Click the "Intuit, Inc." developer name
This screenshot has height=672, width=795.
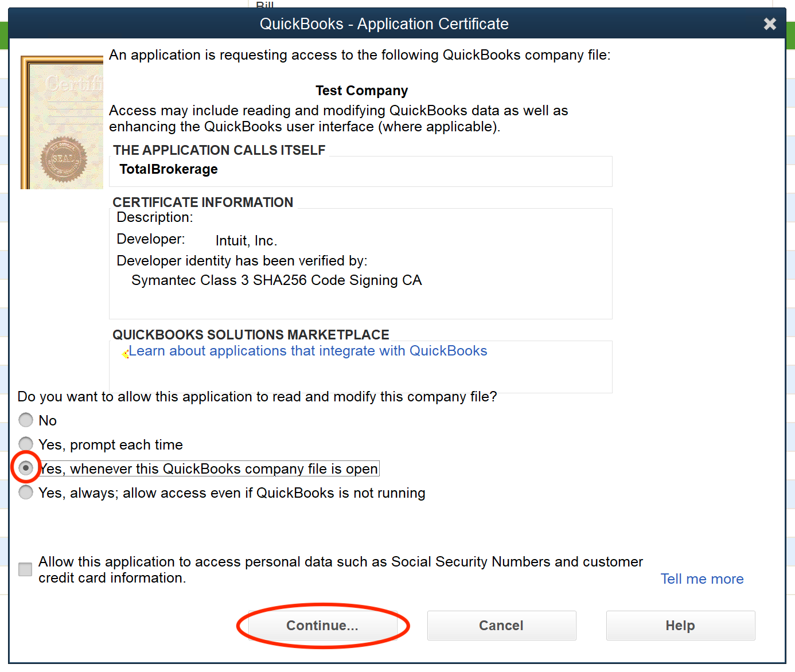click(x=246, y=241)
